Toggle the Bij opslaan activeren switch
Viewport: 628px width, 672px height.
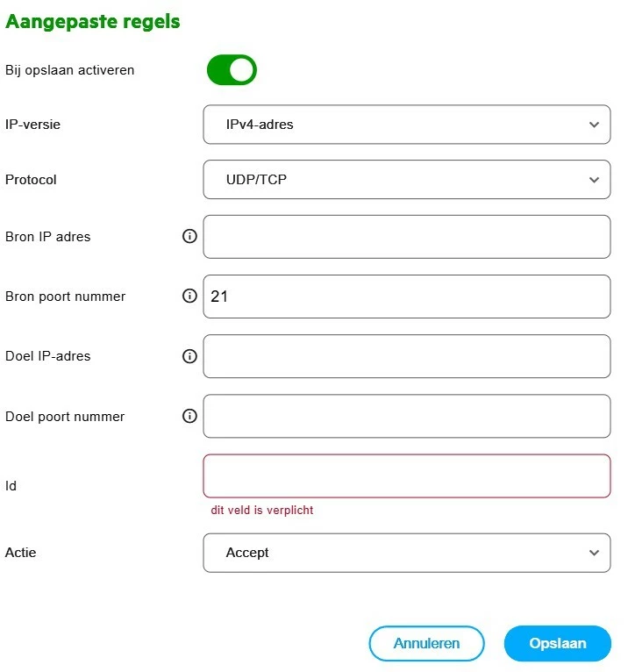(232, 70)
